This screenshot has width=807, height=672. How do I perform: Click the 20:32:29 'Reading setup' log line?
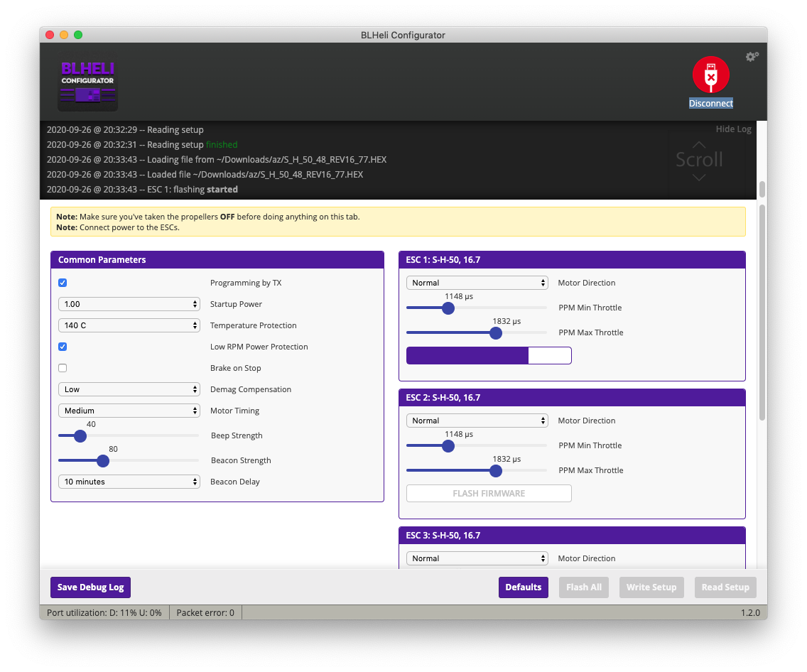coord(125,130)
